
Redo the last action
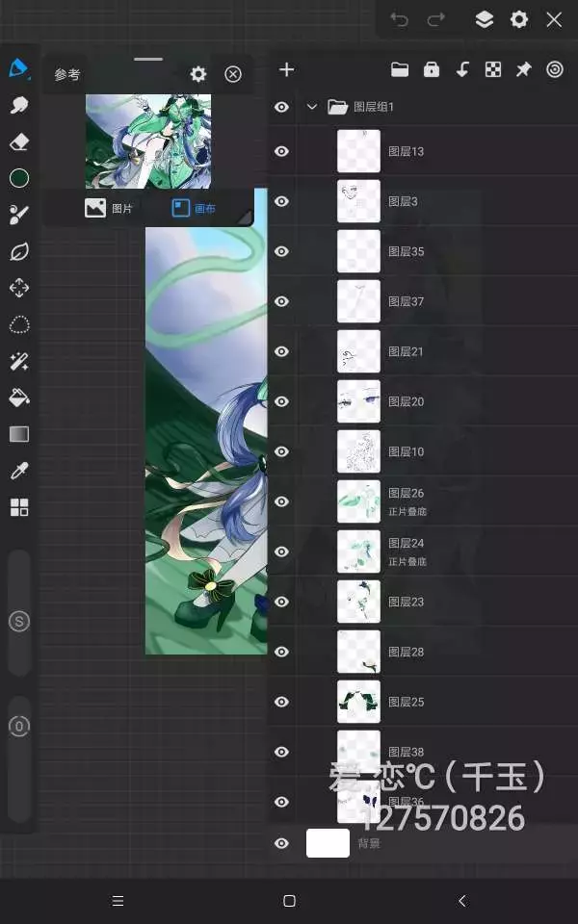coord(435,20)
